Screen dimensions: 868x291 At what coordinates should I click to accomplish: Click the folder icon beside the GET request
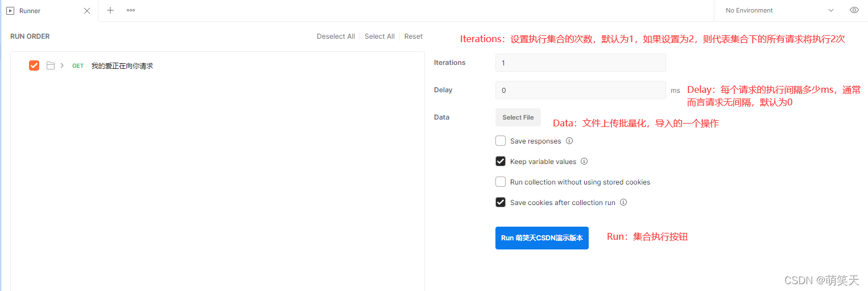51,65
